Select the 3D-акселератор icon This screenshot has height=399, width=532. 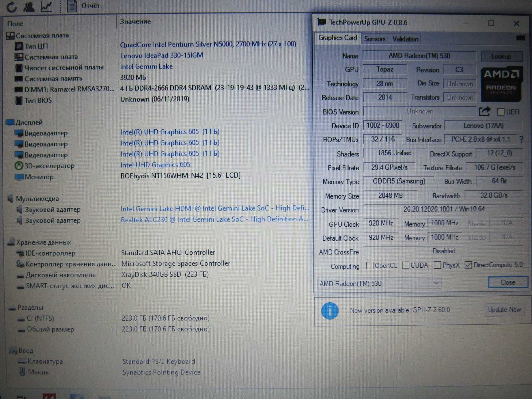(19, 166)
